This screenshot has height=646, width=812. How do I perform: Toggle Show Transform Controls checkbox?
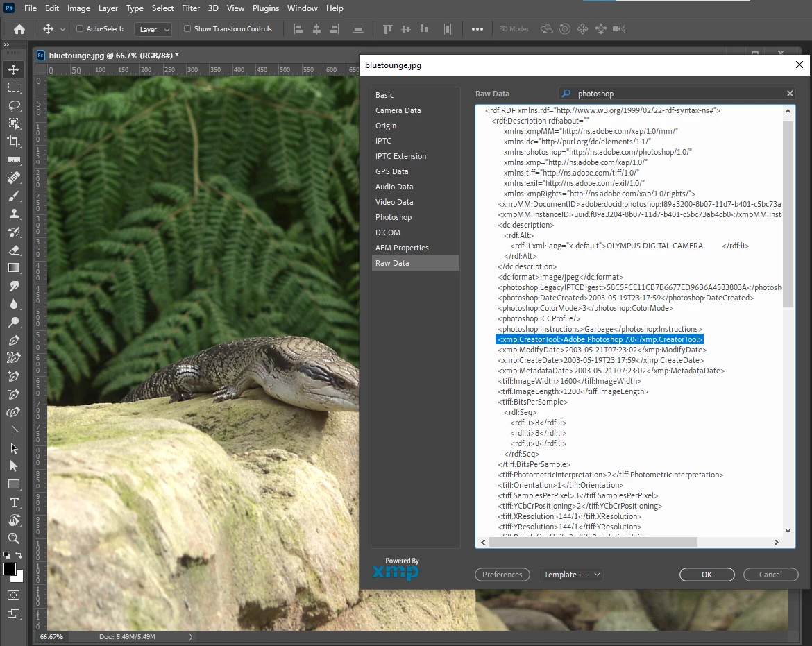point(187,28)
